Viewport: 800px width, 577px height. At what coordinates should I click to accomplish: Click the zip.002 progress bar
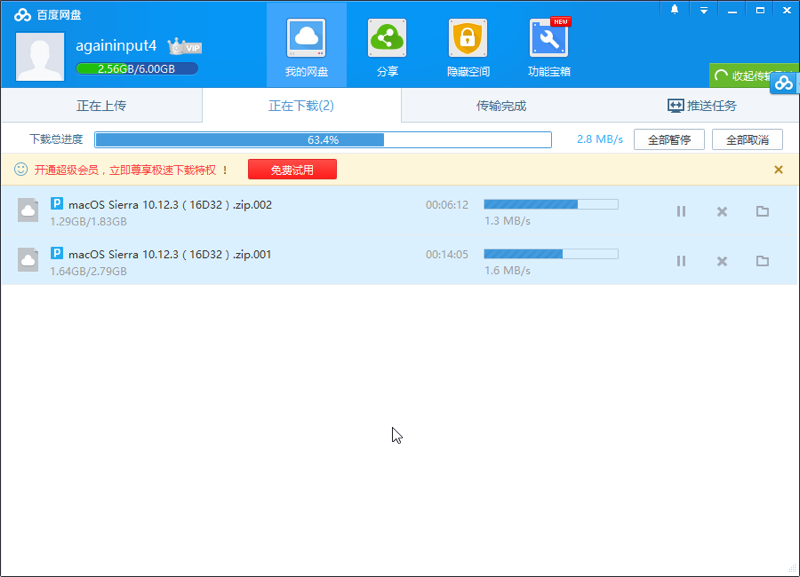pos(551,205)
